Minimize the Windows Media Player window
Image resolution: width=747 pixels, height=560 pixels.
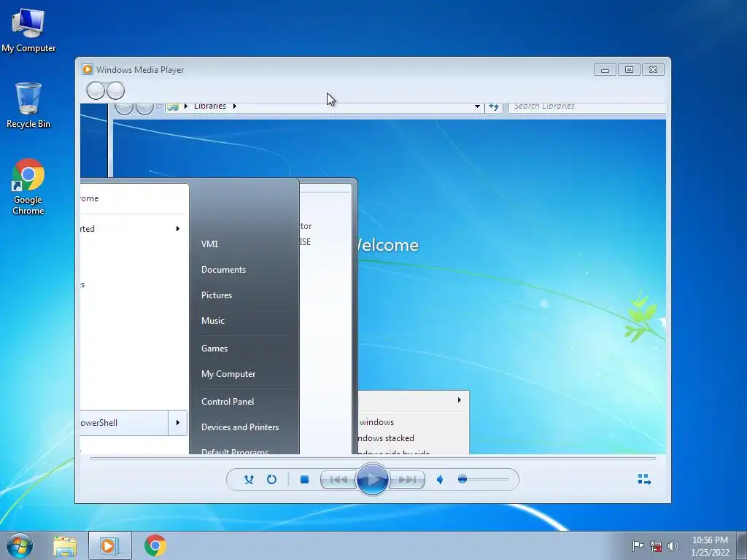coord(605,70)
